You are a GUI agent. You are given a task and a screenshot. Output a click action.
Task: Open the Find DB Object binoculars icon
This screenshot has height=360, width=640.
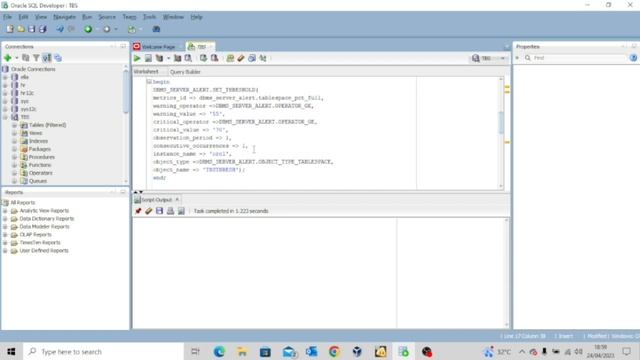click(x=156, y=29)
